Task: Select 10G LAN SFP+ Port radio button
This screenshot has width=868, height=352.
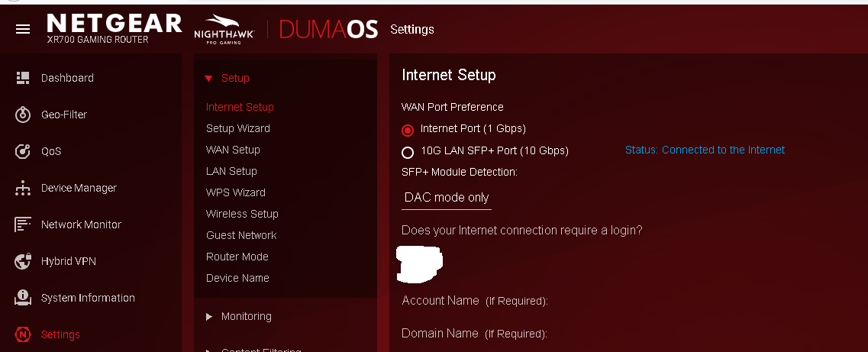Action: 408,152
